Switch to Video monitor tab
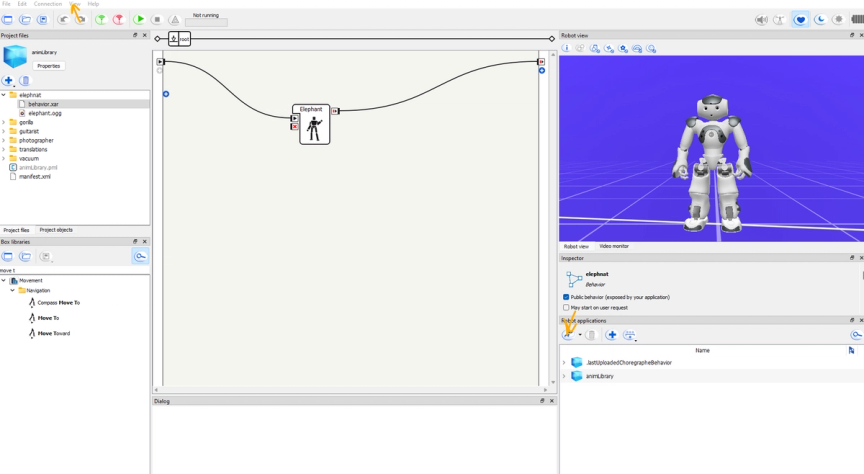This screenshot has width=864, height=474. [x=614, y=246]
